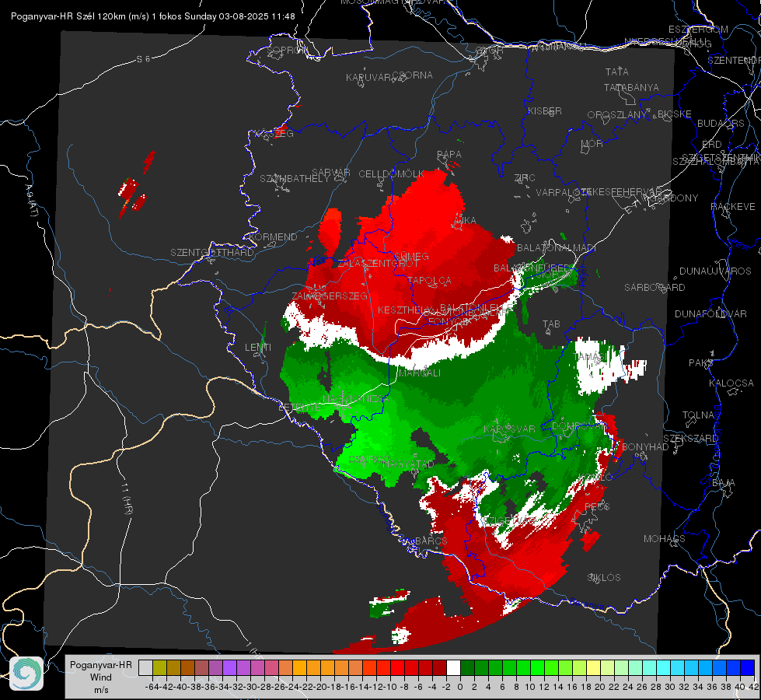
Task: Click the 'SIKLOS' city label
Action: tap(604, 577)
